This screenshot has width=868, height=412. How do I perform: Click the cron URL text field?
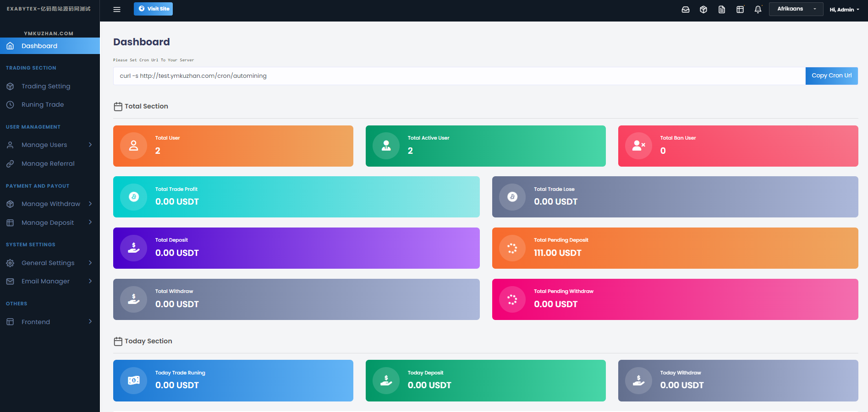coord(459,76)
